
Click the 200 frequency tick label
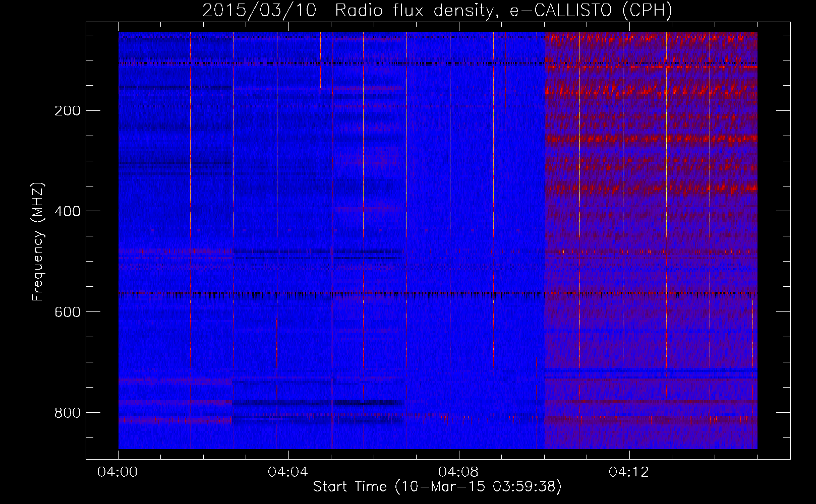[68, 110]
